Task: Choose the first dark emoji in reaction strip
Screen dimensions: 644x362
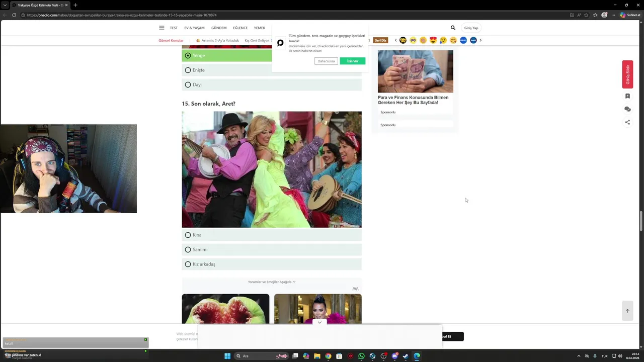Action: [x=403, y=40]
